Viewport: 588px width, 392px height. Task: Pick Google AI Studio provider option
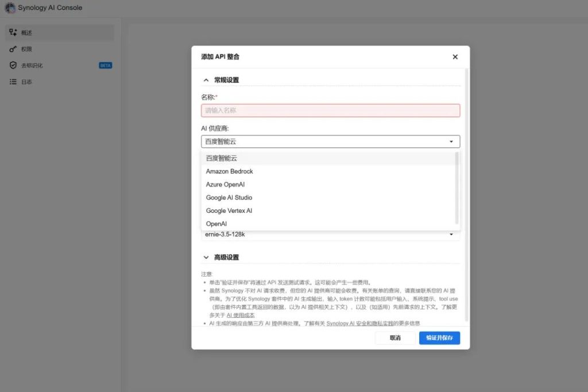point(229,197)
